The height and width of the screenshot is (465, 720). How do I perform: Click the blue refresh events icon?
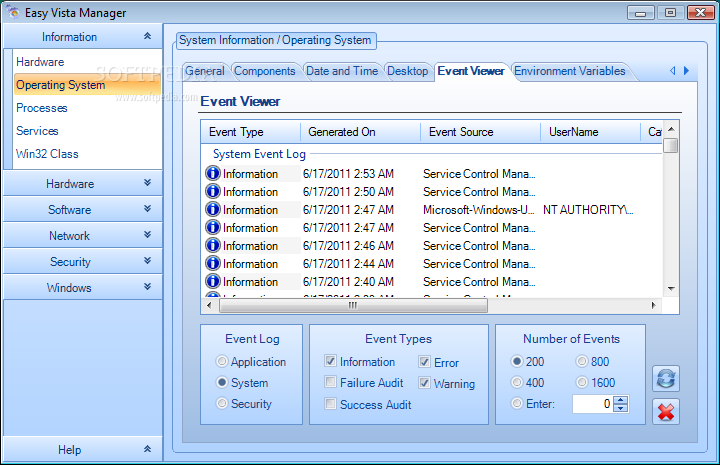click(x=666, y=378)
